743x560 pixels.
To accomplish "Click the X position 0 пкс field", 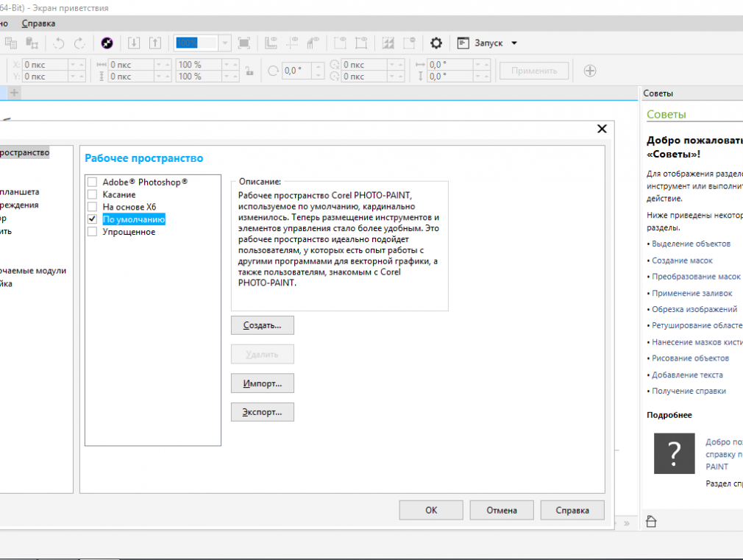I will (46, 65).
